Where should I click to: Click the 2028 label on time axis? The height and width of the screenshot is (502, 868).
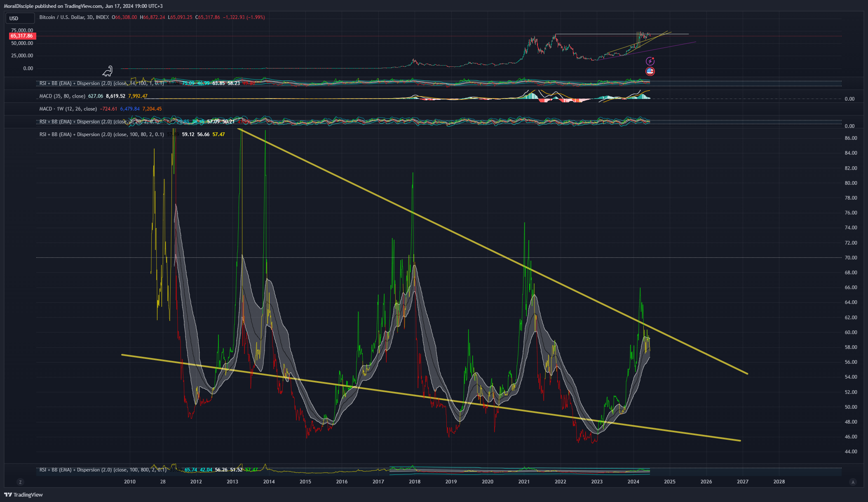pos(779,482)
